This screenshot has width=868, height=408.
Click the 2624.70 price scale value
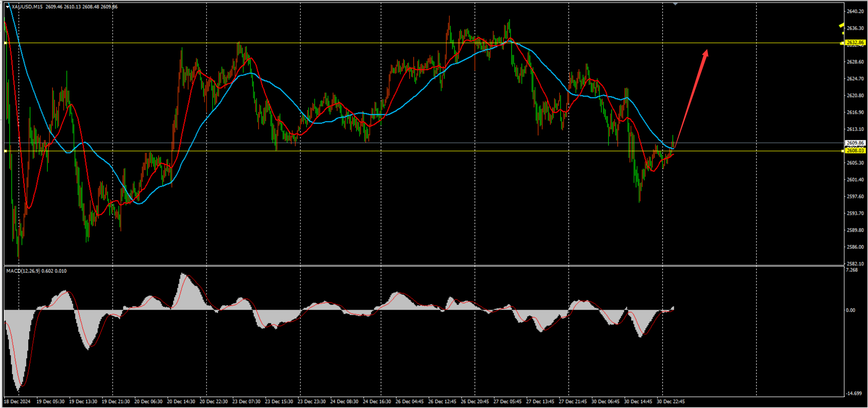click(855, 79)
